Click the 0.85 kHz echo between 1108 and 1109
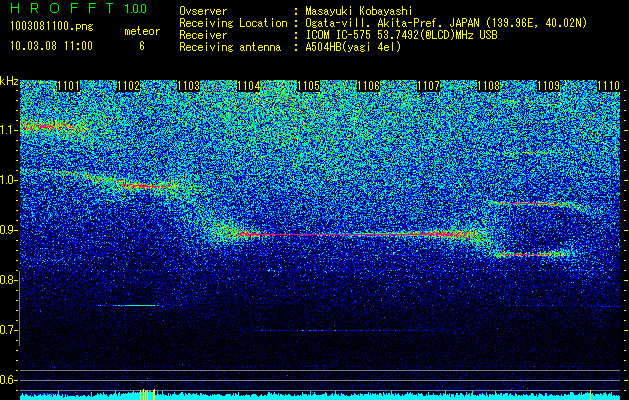The width and height of the screenshot is (629, 400). (532, 254)
